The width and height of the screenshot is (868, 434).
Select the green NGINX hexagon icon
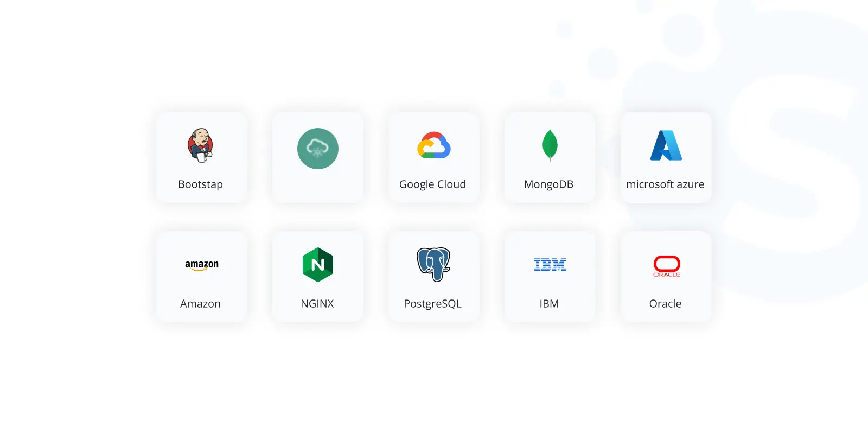318,265
